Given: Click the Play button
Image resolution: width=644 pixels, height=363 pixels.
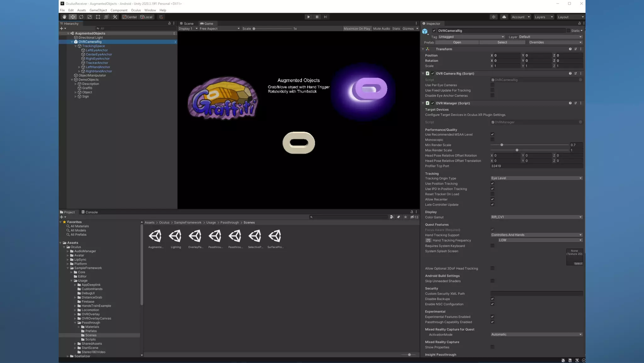Looking at the screenshot, I should (308, 17).
